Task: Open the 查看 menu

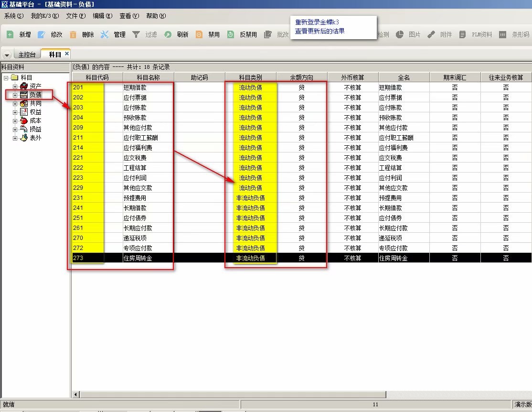Action: 129,16
